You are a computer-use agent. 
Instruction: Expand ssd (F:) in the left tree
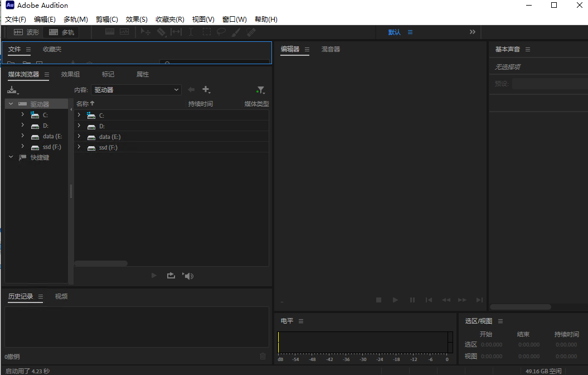[22, 146]
